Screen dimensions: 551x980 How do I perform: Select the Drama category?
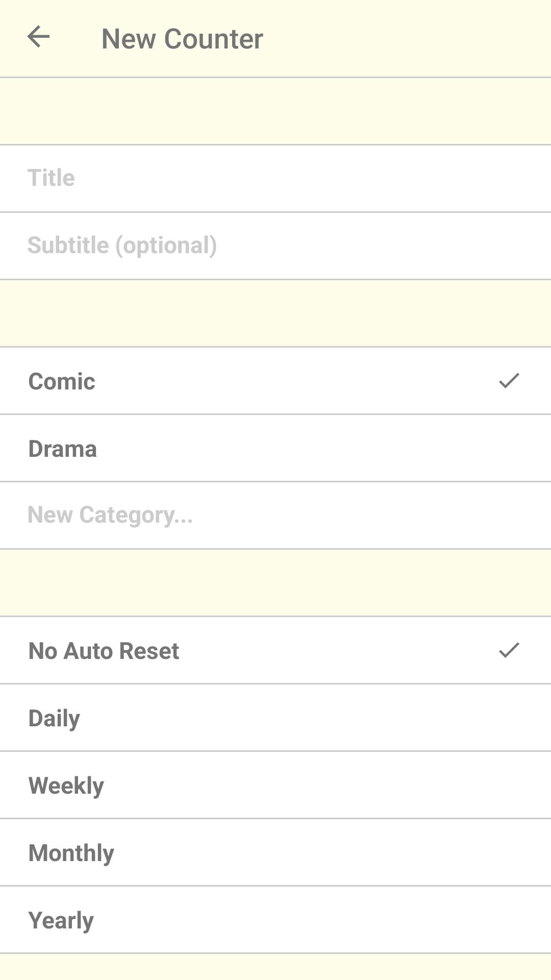tap(275, 448)
